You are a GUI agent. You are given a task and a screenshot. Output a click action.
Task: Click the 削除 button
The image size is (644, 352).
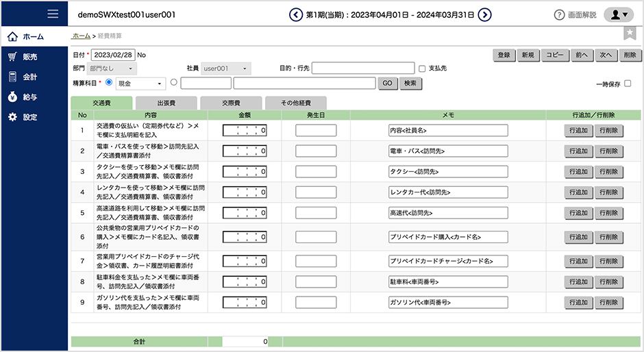[x=630, y=55]
